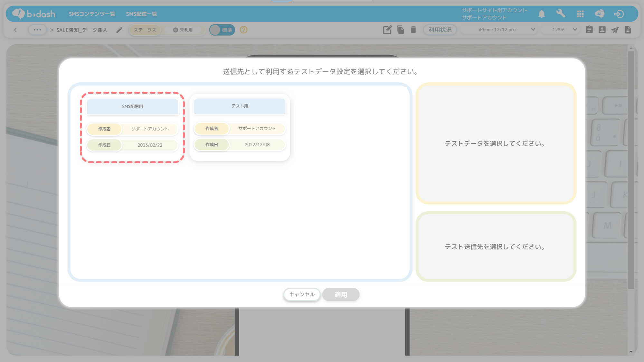This screenshot has width=644, height=362.
Task: Click the pencil rename icon beside SALE告知
Action: (119, 30)
